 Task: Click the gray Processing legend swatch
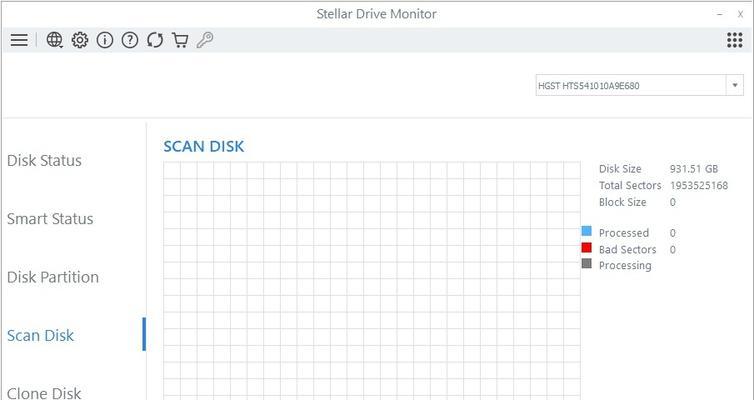587,263
